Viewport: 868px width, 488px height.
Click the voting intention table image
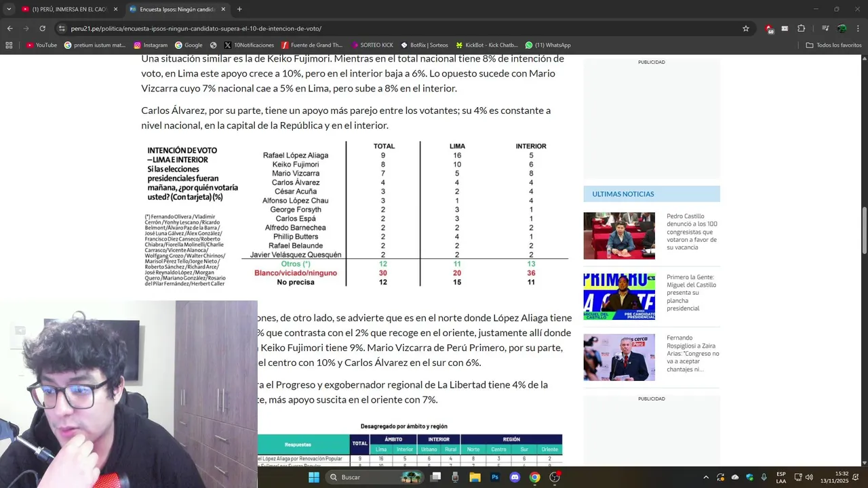[355, 214]
